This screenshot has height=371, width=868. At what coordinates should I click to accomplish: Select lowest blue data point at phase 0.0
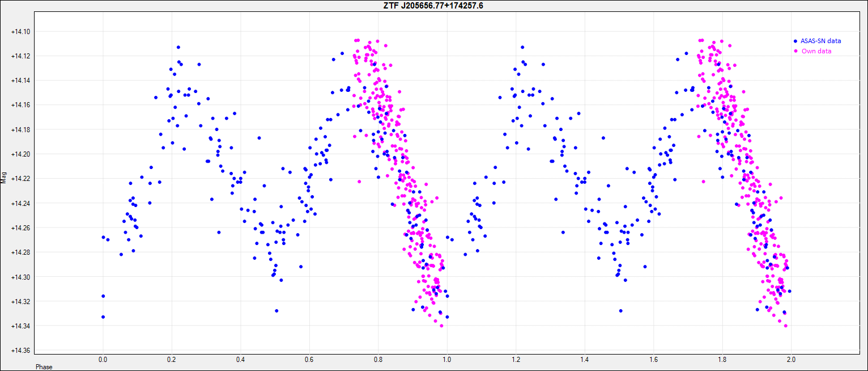point(103,317)
